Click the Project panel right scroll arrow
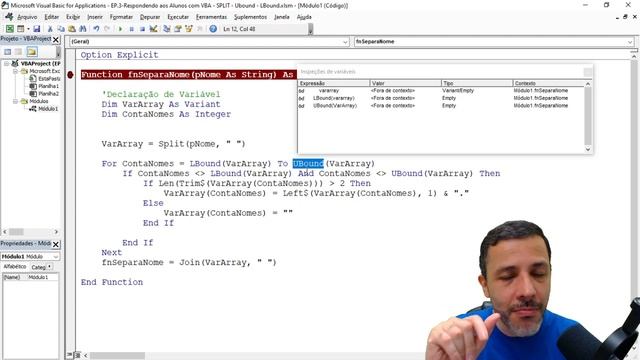The width and height of the screenshot is (640, 360). [x=56, y=232]
